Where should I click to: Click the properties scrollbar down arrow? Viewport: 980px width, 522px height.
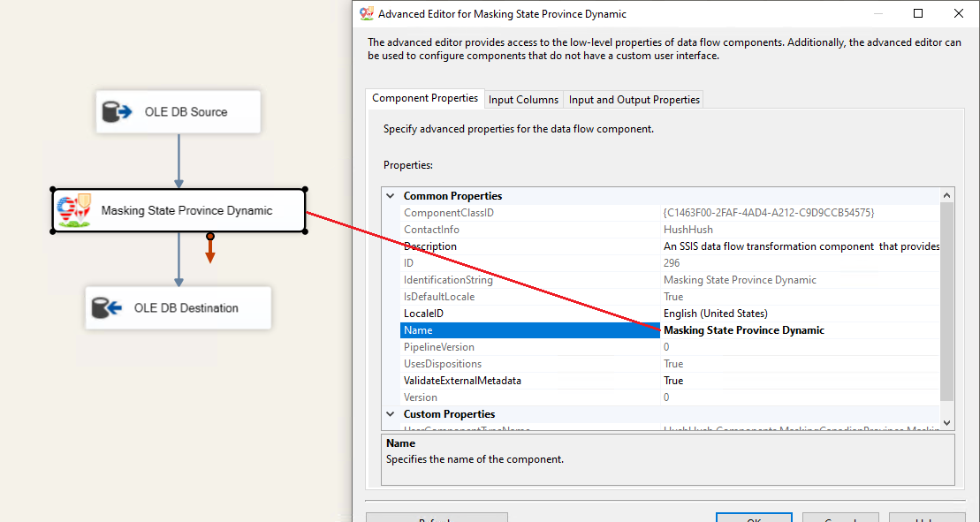[947, 423]
